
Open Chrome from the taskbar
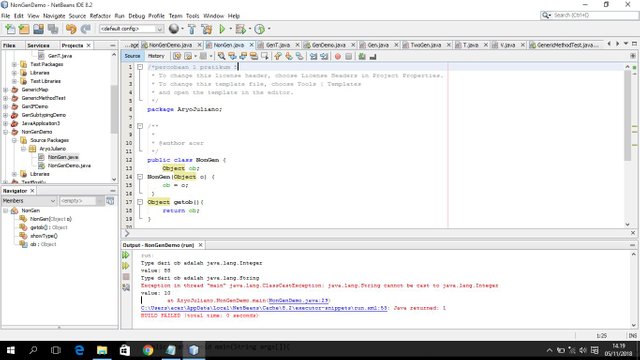click(148, 350)
